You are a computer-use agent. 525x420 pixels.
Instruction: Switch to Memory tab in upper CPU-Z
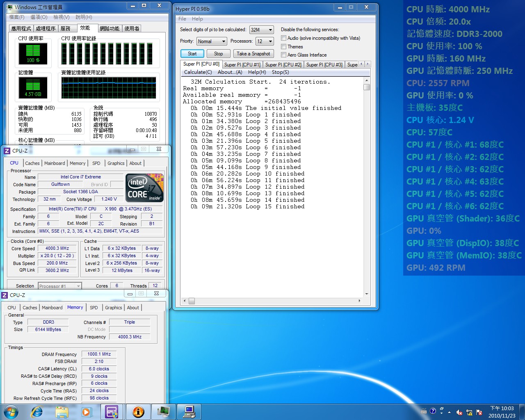78,163
